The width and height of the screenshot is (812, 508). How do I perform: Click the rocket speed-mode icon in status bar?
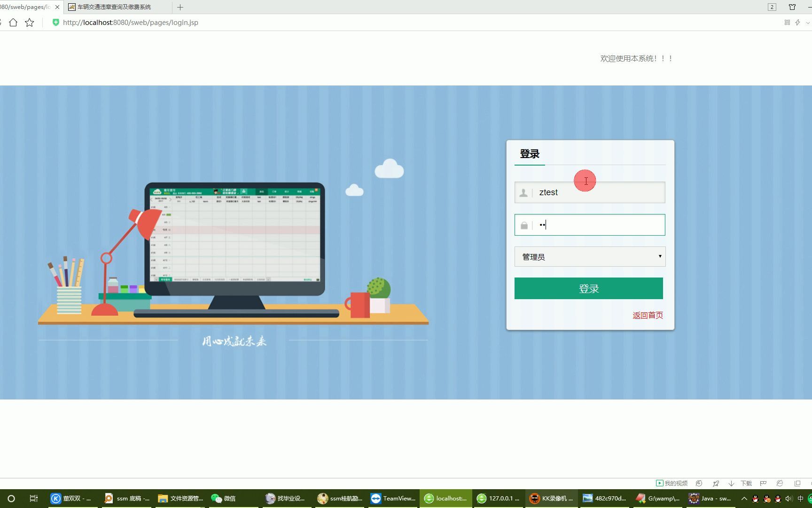[x=716, y=483]
